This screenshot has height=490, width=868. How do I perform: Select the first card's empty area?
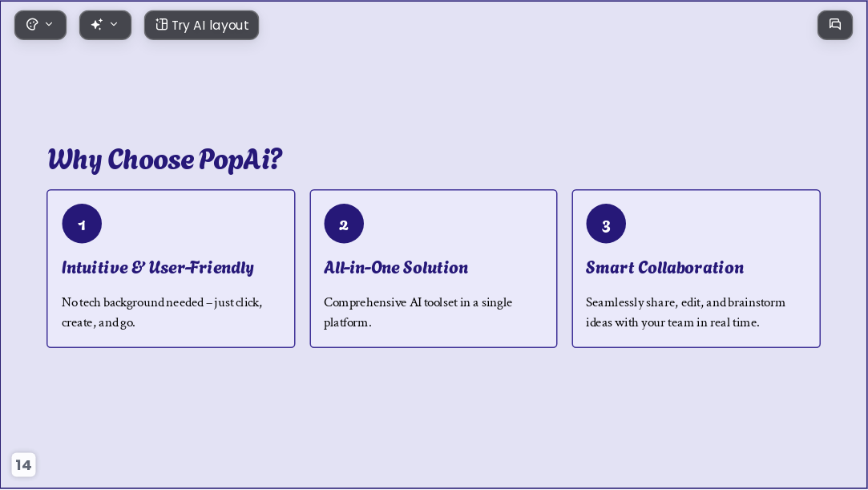coord(200,224)
